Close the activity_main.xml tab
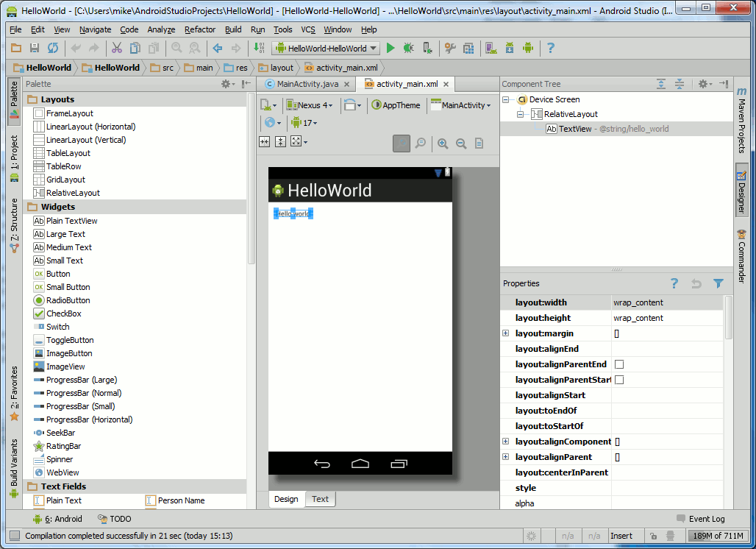 point(446,85)
